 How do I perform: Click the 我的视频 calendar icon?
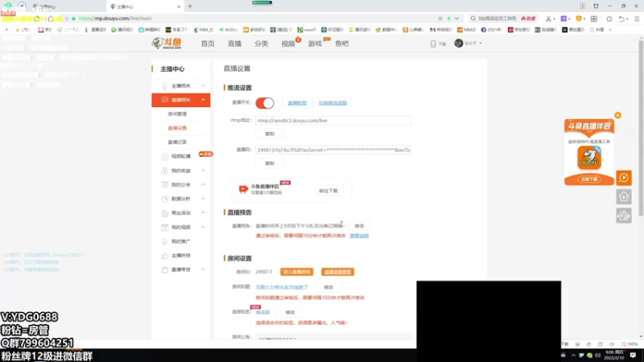(165, 228)
